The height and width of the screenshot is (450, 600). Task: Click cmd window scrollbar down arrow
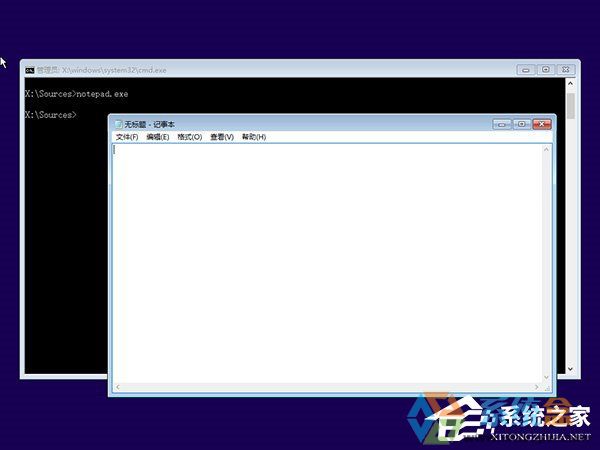(x=570, y=369)
